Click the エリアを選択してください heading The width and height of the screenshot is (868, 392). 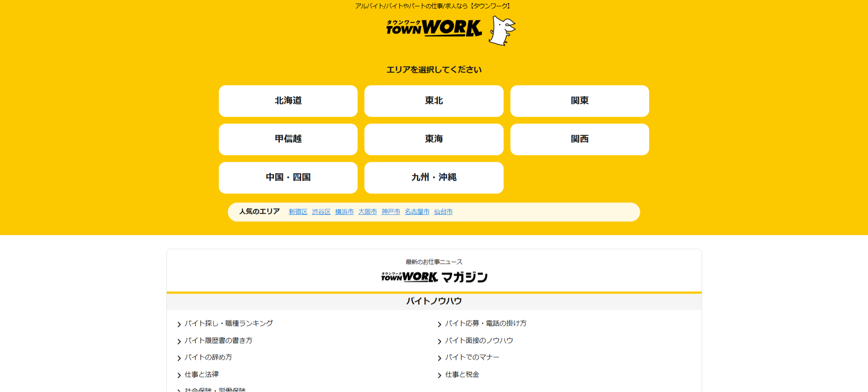pyautogui.click(x=434, y=70)
